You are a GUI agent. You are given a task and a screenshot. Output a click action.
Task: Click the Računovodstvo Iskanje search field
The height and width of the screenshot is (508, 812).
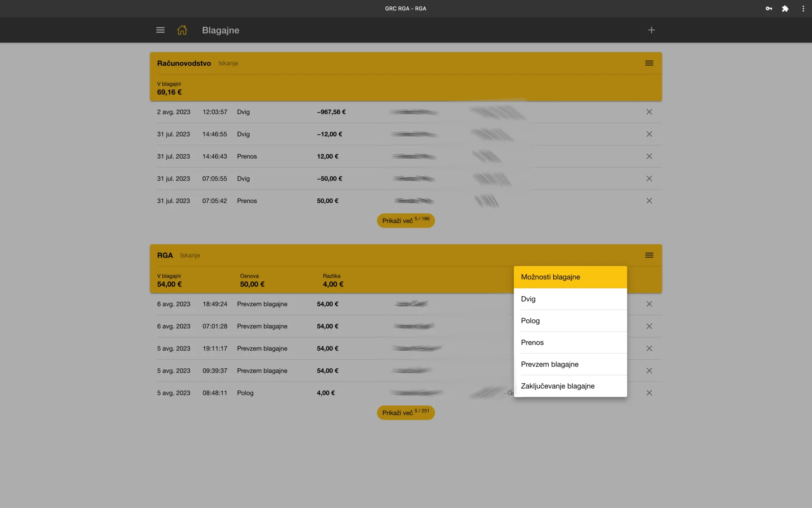[x=228, y=63]
